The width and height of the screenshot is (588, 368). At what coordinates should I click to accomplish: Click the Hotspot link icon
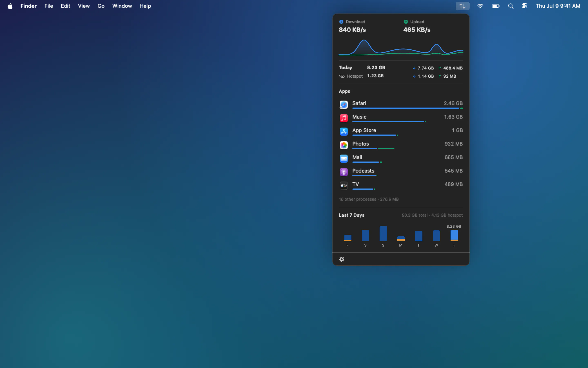click(342, 76)
